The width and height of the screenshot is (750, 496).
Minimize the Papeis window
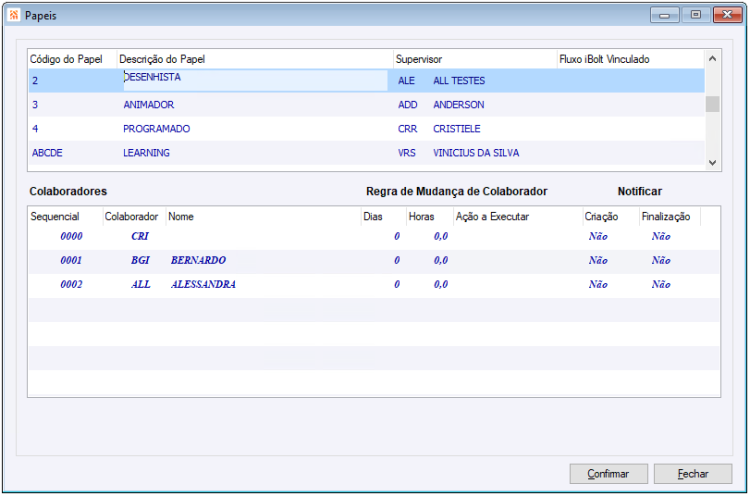tap(664, 15)
